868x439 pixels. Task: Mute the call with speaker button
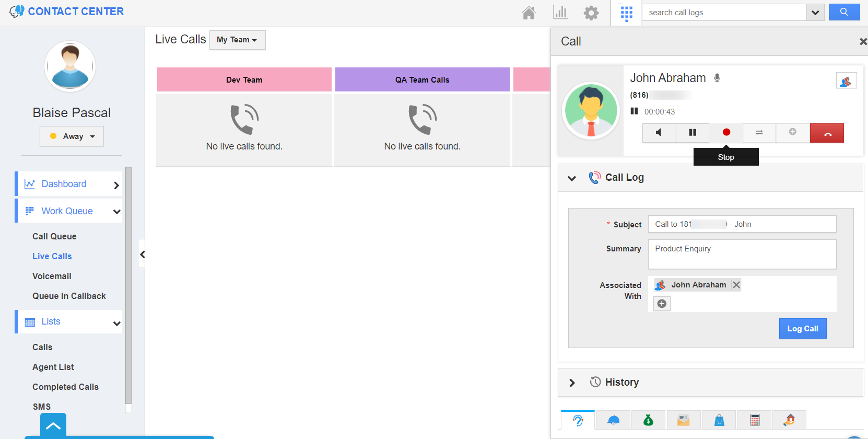[x=659, y=133]
